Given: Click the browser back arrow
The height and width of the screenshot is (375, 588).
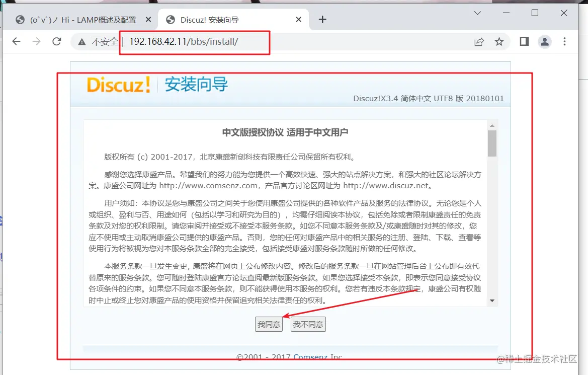Looking at the screenshot, I should [16, 41].
